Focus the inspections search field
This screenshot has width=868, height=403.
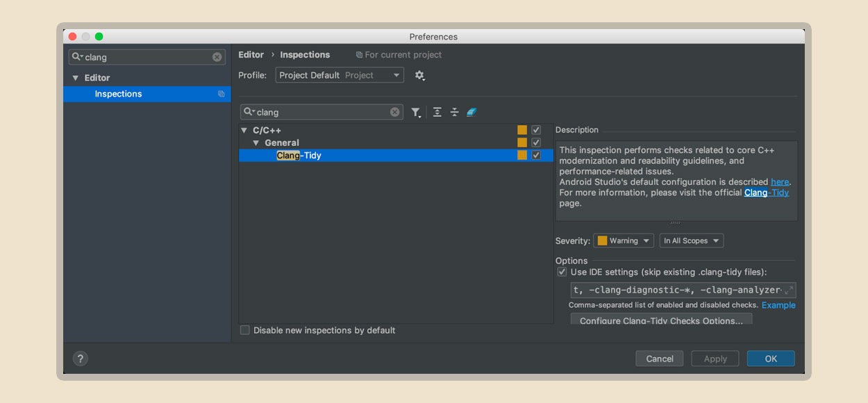(x=322, y=112)
